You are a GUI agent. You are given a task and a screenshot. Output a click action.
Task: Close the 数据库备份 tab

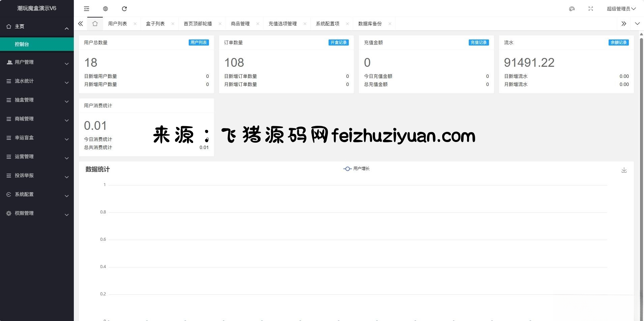(x=390, y=24)
